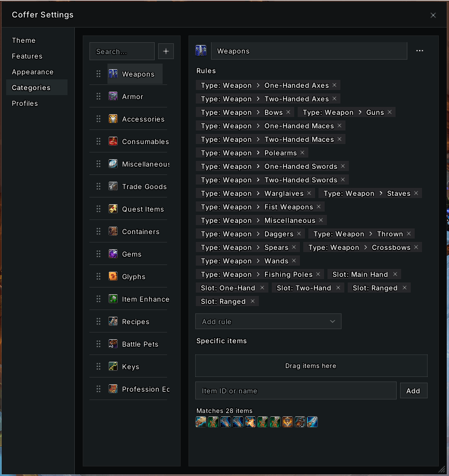Click the first matched item thumbnail
Image resolution: width=449 pixels, height=476 pixels.
coord(201,421)
